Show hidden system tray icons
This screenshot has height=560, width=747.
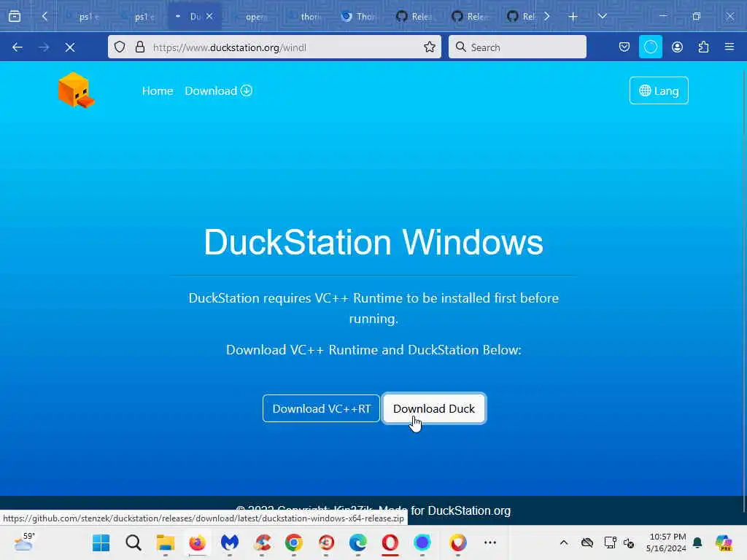click(x=564, y=542)
